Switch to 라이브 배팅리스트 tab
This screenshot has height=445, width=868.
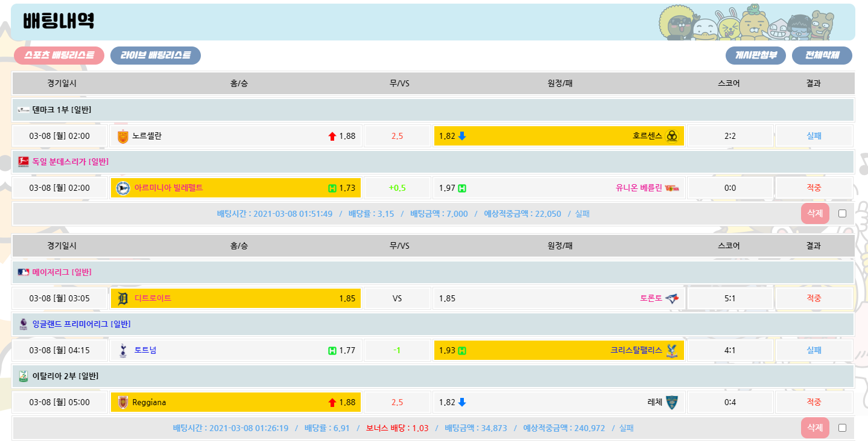(156, 56)
